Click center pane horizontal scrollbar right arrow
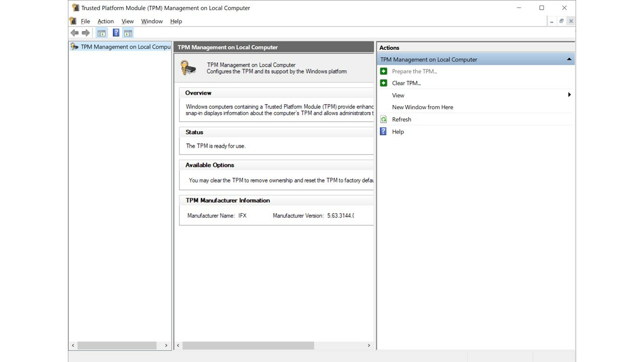The width and height of the screenshot is (644, 362). (369, 345)
